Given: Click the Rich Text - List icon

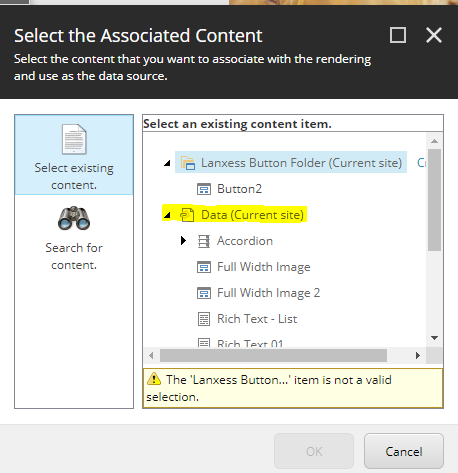Looking at the screenshot, I should coord(204,319).
